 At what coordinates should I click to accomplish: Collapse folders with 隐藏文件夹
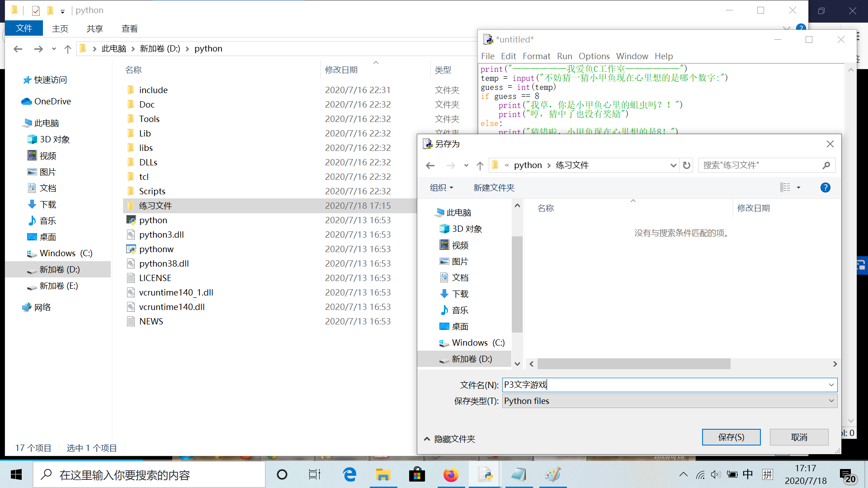450,439
